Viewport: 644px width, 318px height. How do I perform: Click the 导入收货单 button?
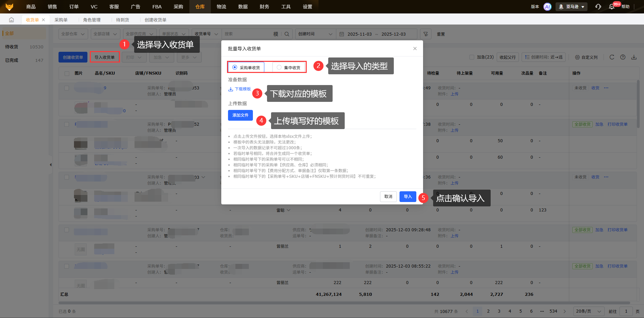(x=105, y=57)
